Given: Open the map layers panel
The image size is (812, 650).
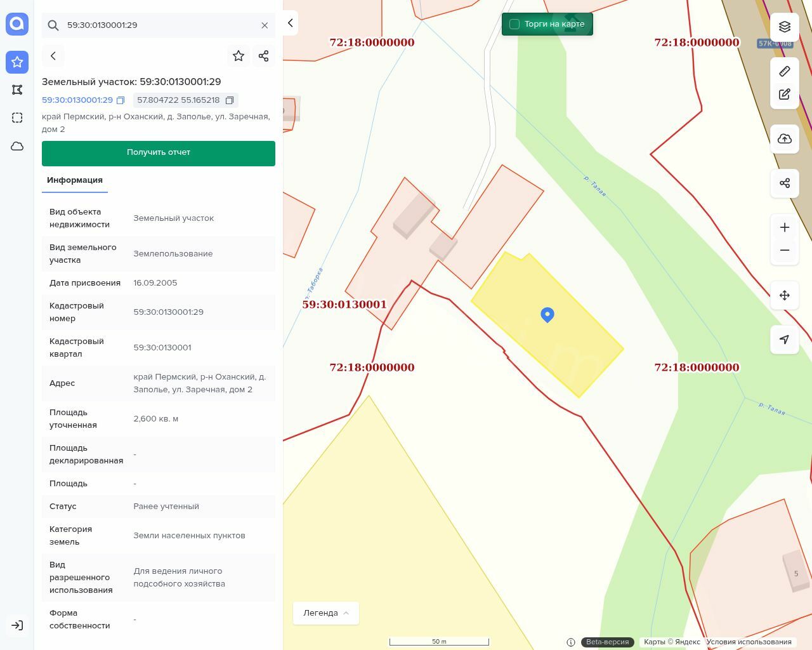Looking at the screenshot, I should click(x=785, y=27).
